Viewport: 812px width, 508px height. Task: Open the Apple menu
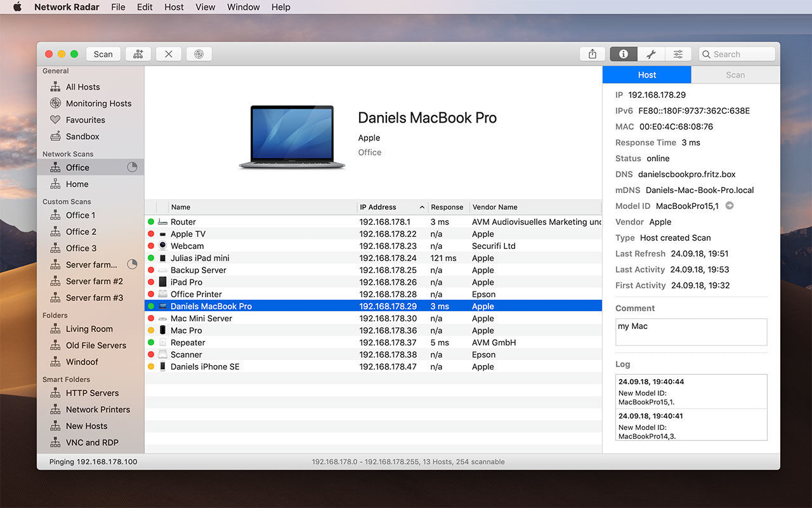pyautogui.click(x=17, y=7)
